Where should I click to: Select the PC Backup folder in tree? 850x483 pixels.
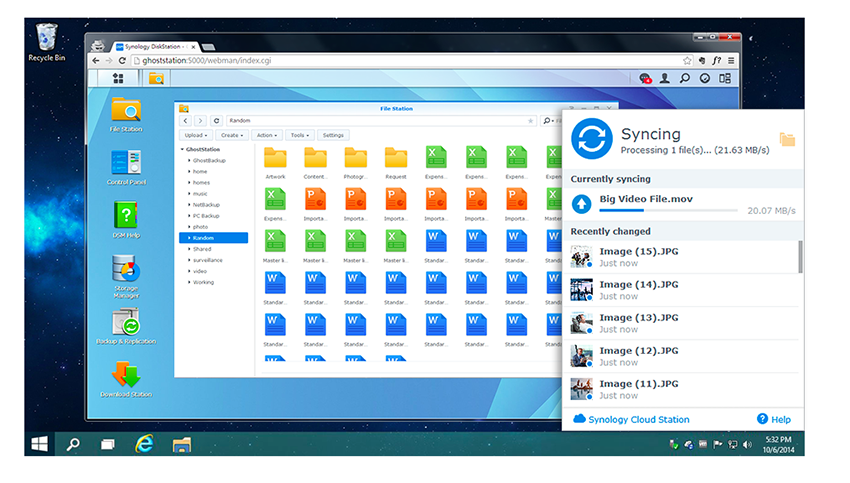click(x=206, y=216)
